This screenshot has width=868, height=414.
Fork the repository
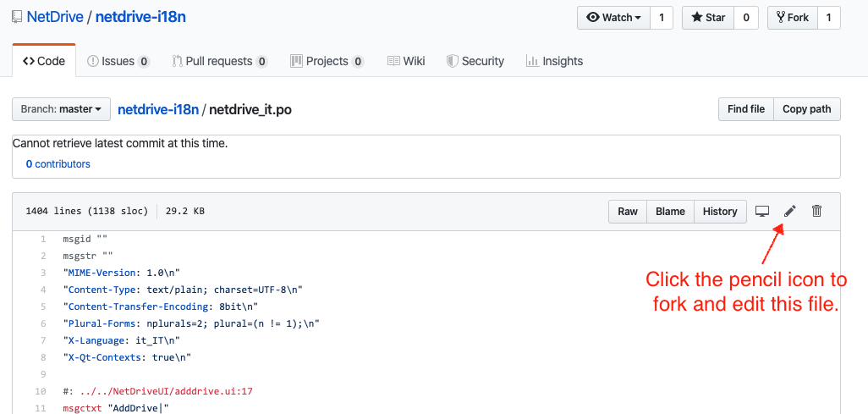coord(792,18)
